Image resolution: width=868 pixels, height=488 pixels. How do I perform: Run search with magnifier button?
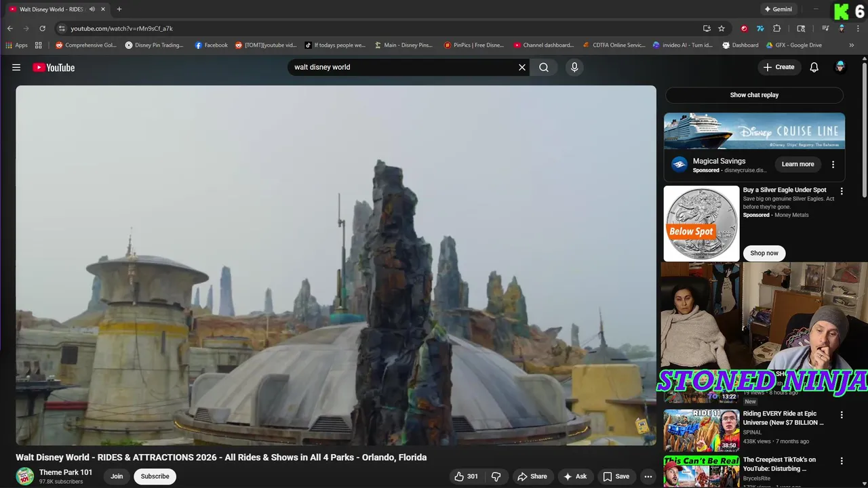[x=544, y=67]
